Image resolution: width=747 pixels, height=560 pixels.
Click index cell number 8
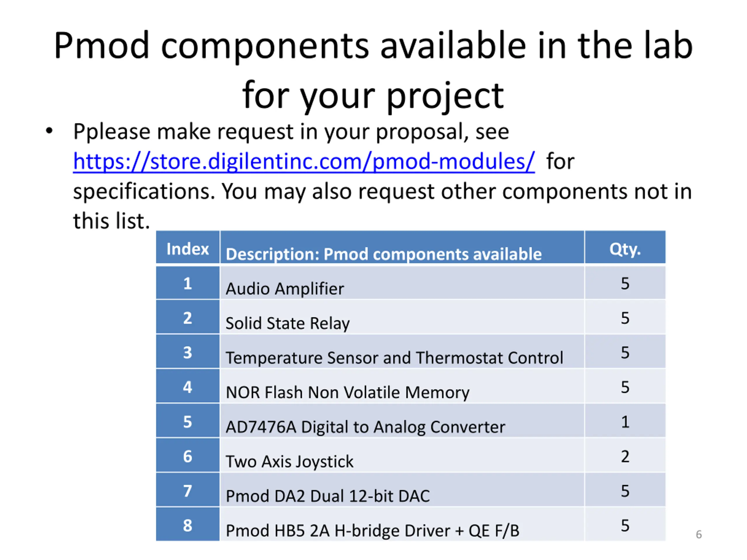click(188, 524)
